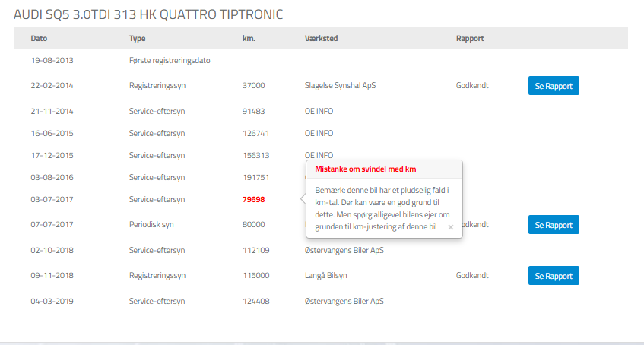The width and height of the screenshot is (644, 345).
Task: Click the red 79698 km value
Action: click(253, 200)
